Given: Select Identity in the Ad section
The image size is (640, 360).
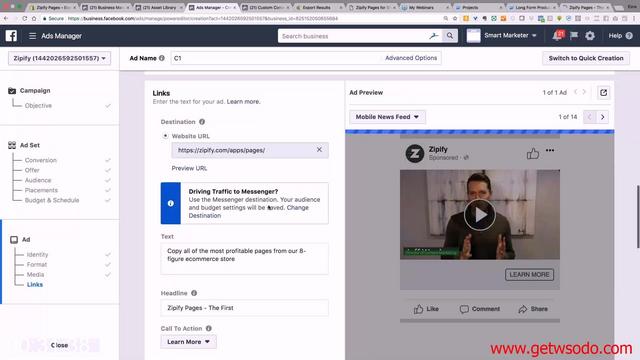Looking at the screenshot, I should (x=37, y=255).
